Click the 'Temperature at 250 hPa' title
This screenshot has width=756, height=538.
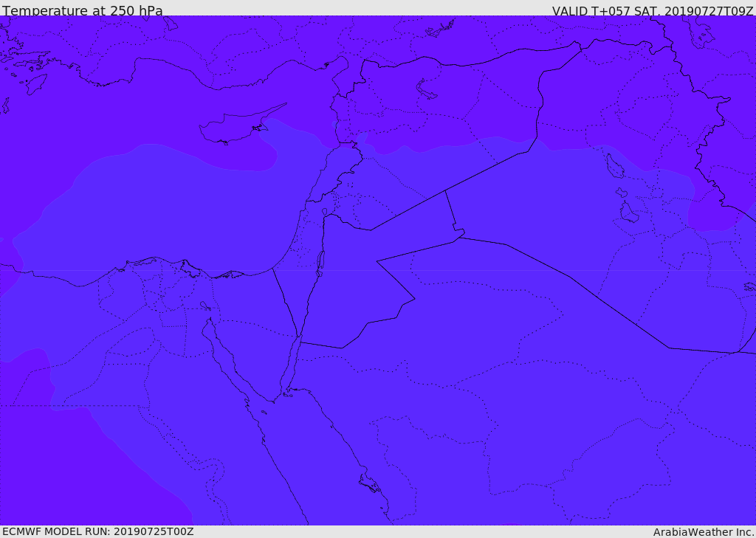(83, 10)
